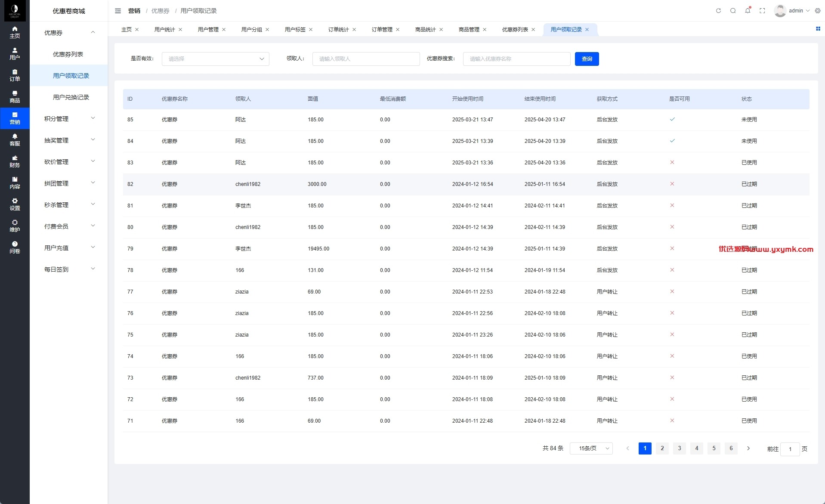The image size is (825, 504).
Task: Switch to the 订单统计 tab
Action: (x=338, y=30)
